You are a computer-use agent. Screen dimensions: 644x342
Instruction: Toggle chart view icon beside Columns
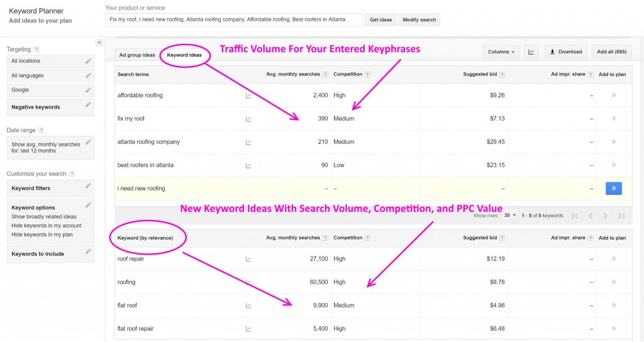(x=531, y=52)
